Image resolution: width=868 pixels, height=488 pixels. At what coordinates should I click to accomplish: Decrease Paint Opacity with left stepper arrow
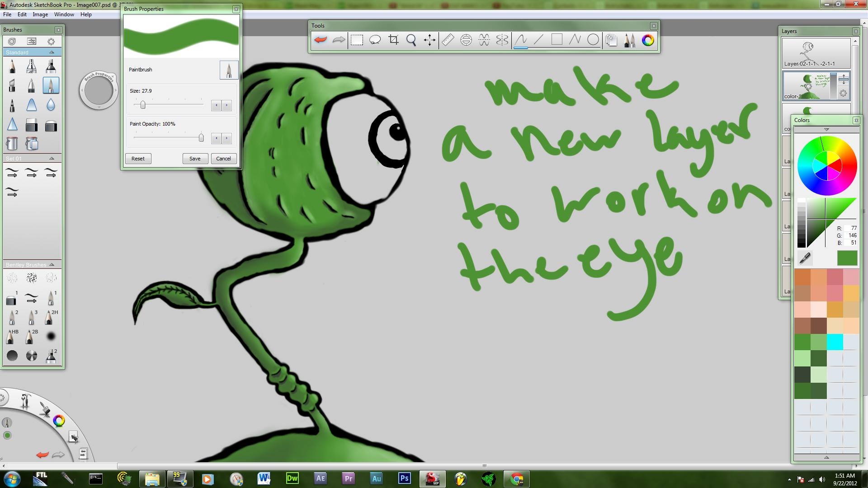pyautogui.click(x=217, y=138)
